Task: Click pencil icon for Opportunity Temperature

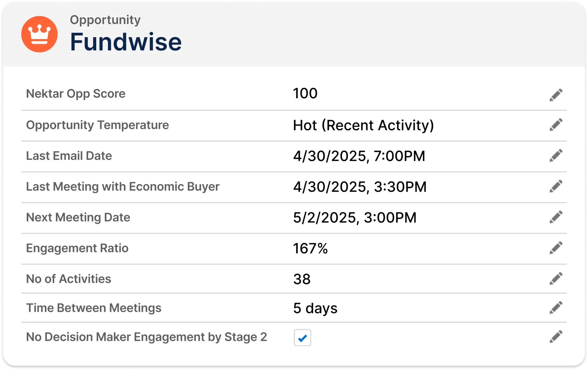Action: click(x=556, y=125)
